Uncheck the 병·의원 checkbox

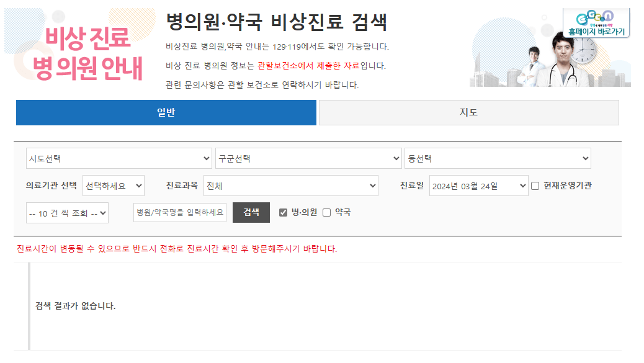283,212
